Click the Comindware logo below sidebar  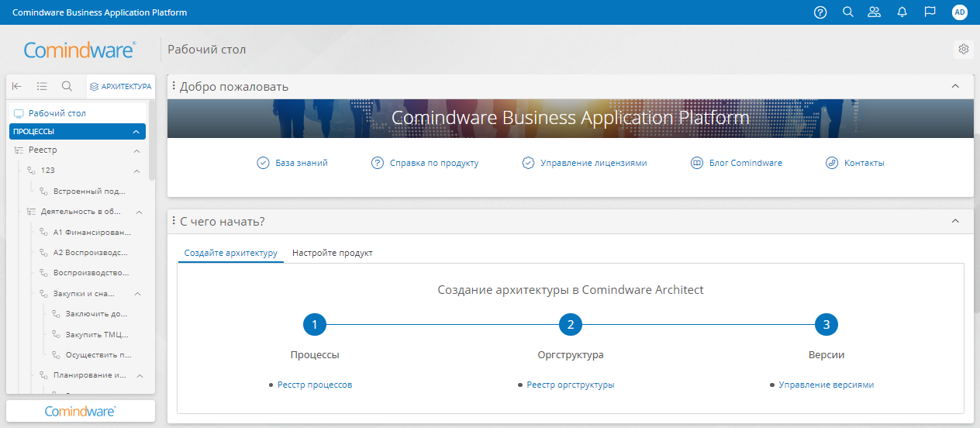(81, 411)
